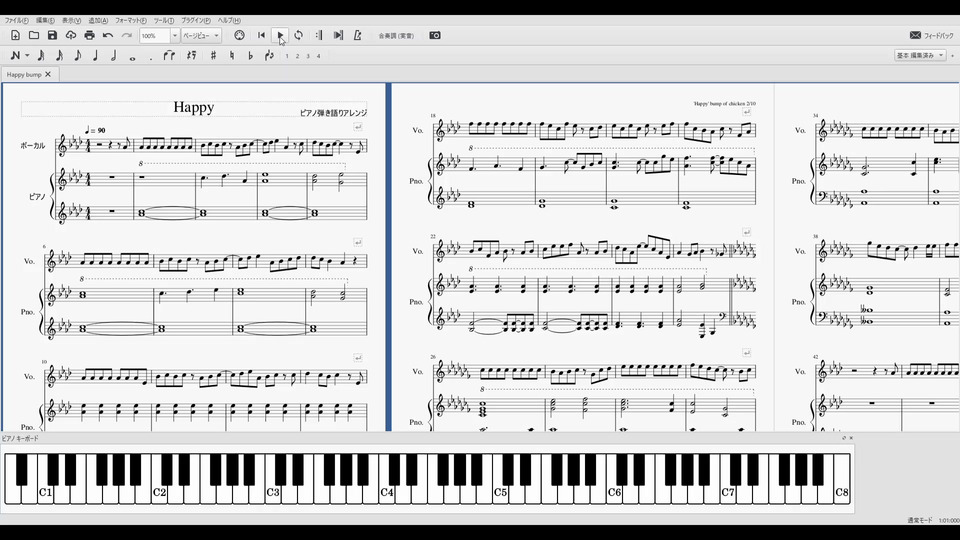Switch to voice 4
Viewport: 960px width, 540px height.
tap(318, 56)
